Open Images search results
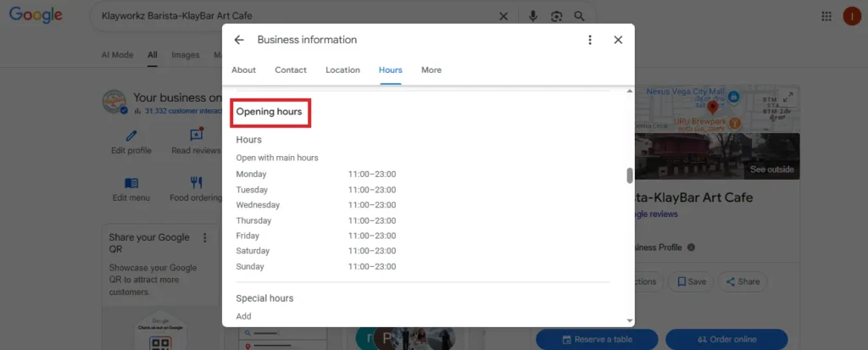Image resolution: width=868 pixels, height=350 pixels. [x=186, y=55]
